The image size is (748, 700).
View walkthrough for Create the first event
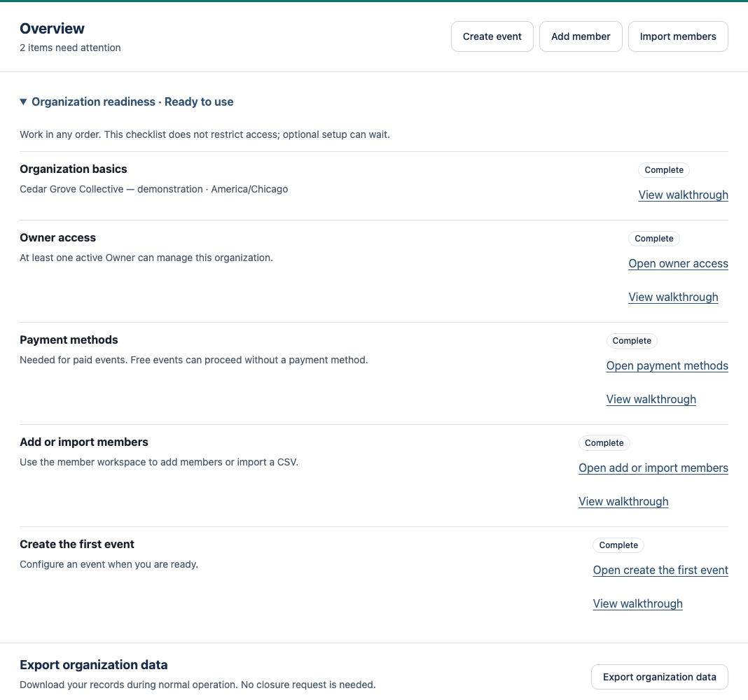637,603
